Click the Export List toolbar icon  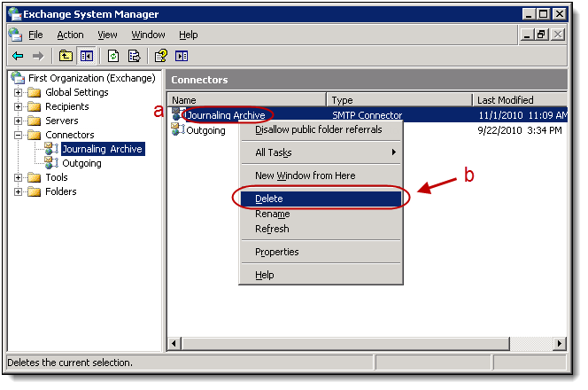pos(134,57)
